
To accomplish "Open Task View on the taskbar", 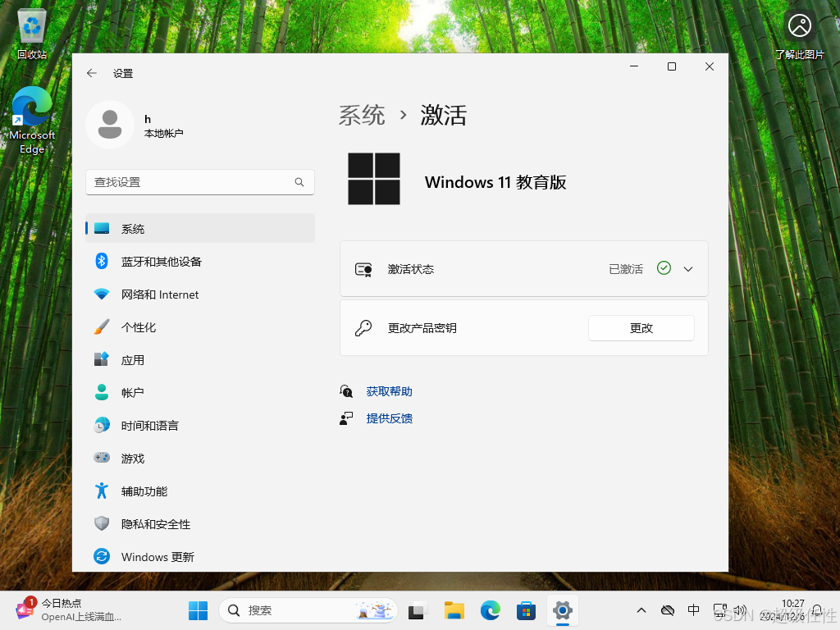I will tap(418, 610).
